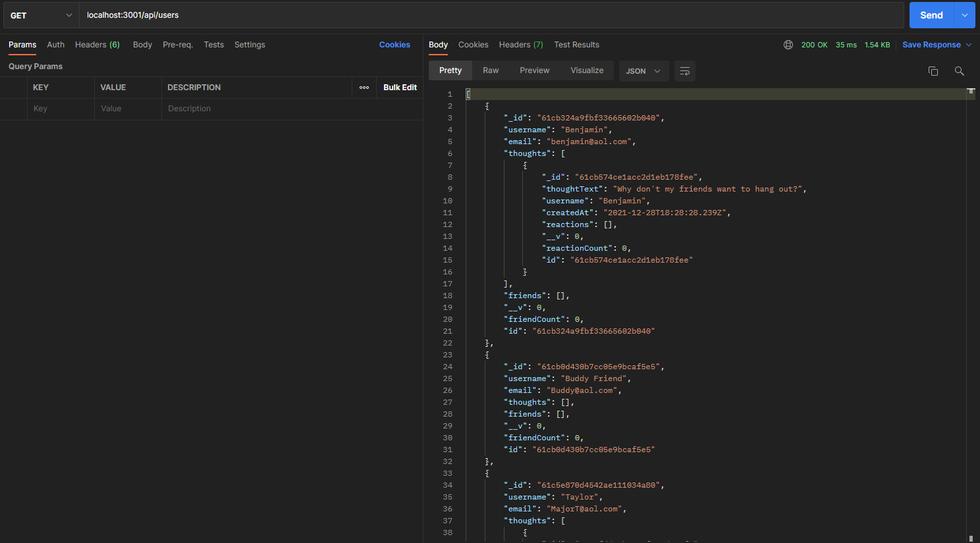Switch to the Test Results tab

(576, 44)
